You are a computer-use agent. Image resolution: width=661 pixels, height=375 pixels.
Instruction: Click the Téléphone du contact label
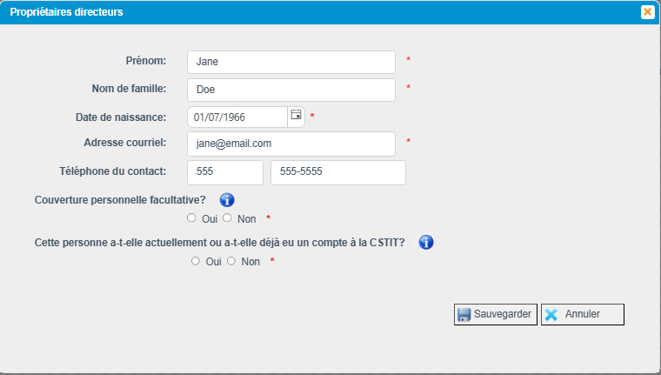pos(113,171)
